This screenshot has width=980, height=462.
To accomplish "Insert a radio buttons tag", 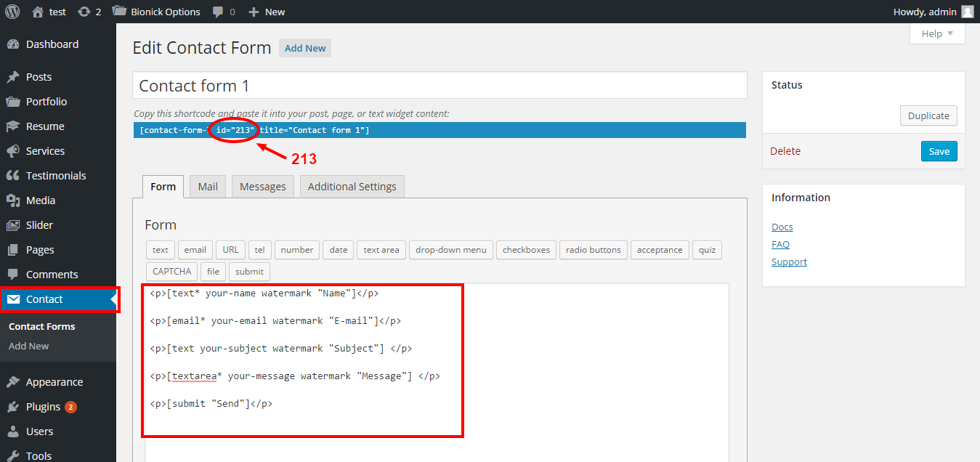I will 594,250.
